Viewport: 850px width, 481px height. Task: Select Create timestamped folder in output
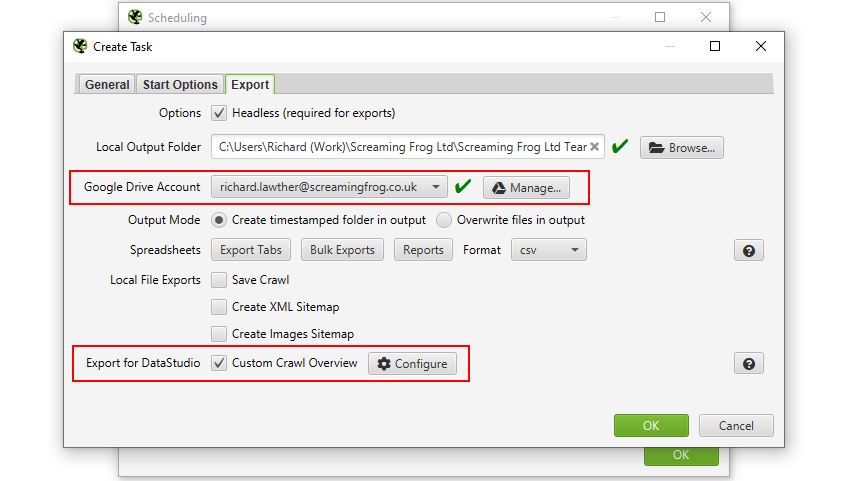click(219, 220)
